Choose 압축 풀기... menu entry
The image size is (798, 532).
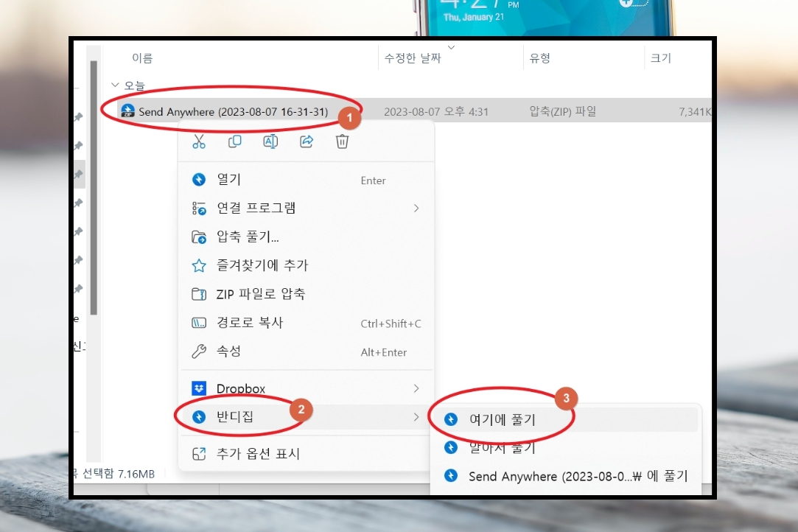pyautogui.click(x=307, y=237)
